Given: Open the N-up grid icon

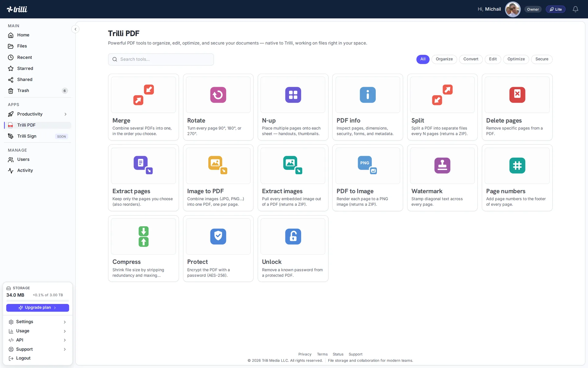Looking at the screenshot, I should (293, 95).
